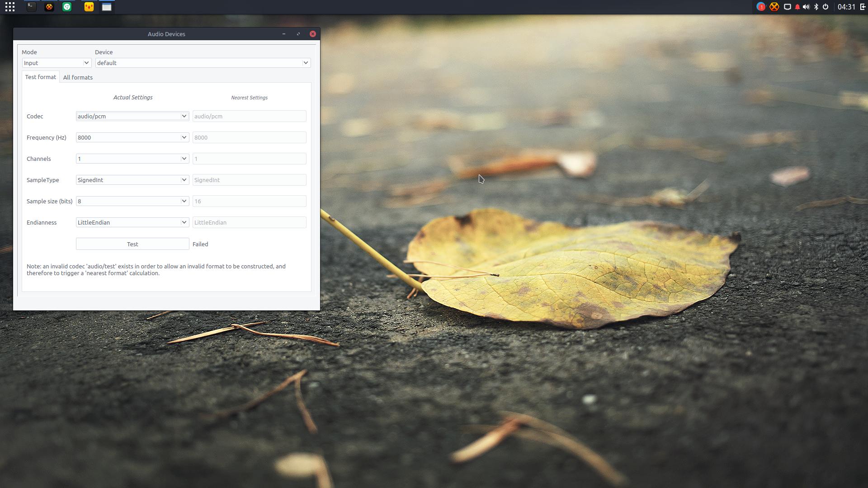Select the Test format tab
868x488 pixels.
point(41,77)
